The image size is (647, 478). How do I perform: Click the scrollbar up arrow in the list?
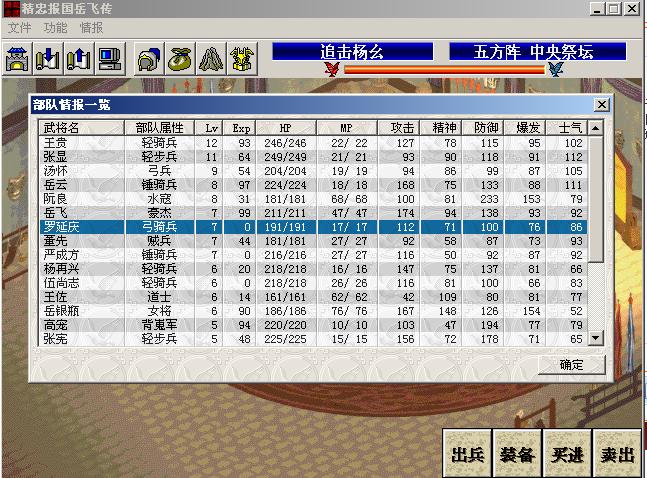tap(595, 128)
